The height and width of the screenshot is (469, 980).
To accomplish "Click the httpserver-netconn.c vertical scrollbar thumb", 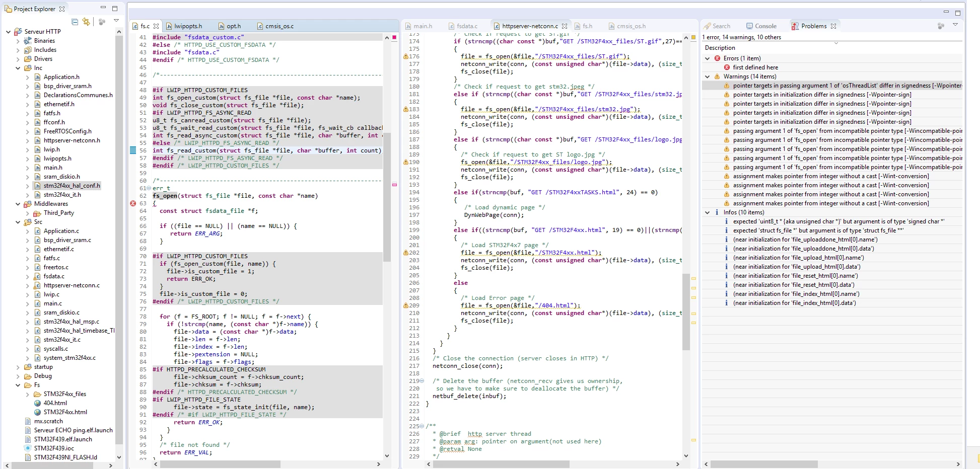I will click(686, 312).
